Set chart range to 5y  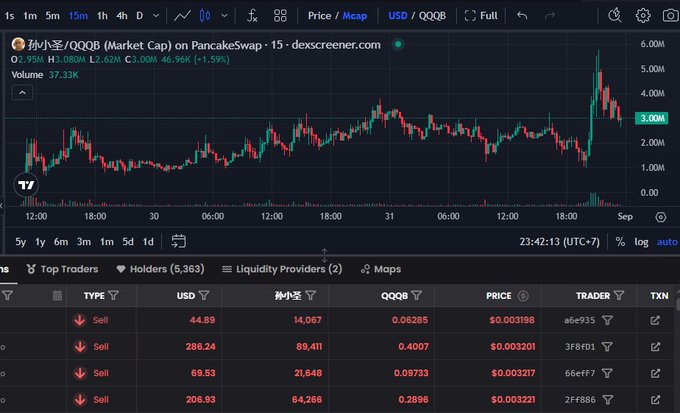click(x=20, y=242)
